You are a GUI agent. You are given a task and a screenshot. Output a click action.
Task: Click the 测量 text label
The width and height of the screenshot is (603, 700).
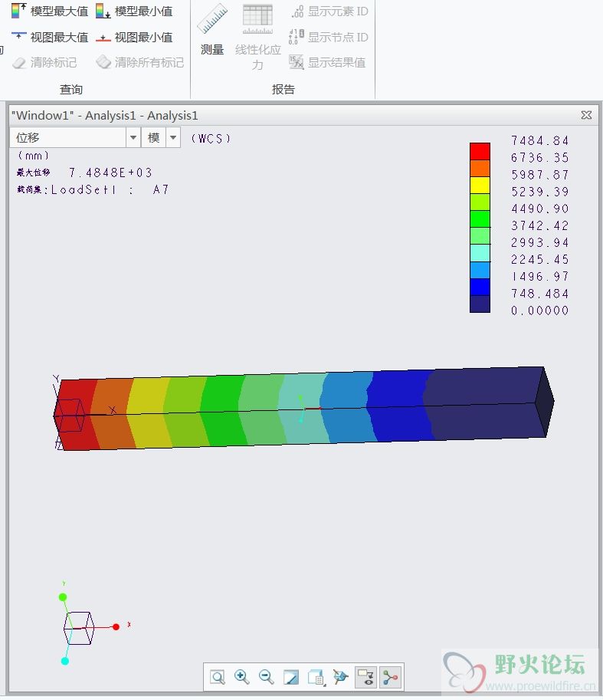(x=212, y=50)
